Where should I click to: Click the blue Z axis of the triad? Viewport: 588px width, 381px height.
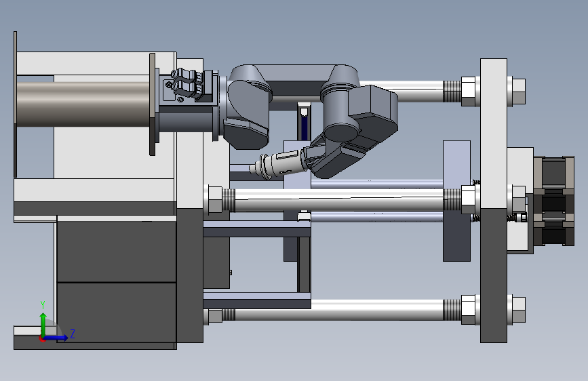(56, 338)
